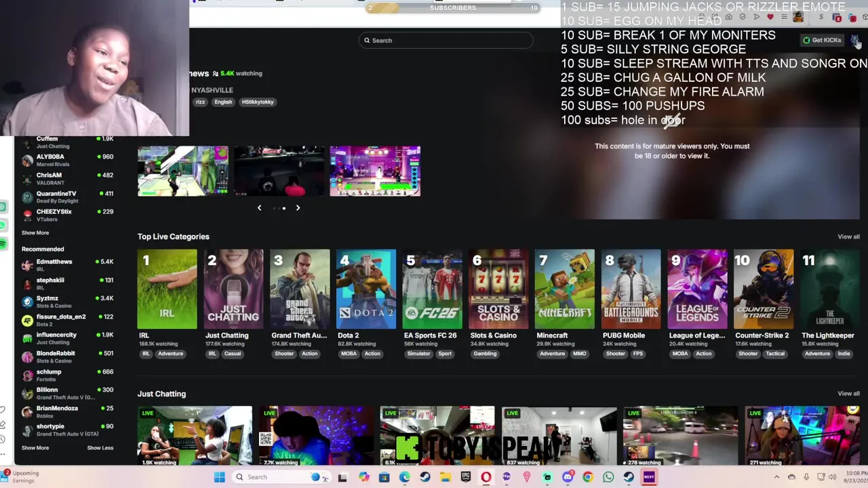
Task: Open NZXT app from the taskbar
Action: (649, 477)
